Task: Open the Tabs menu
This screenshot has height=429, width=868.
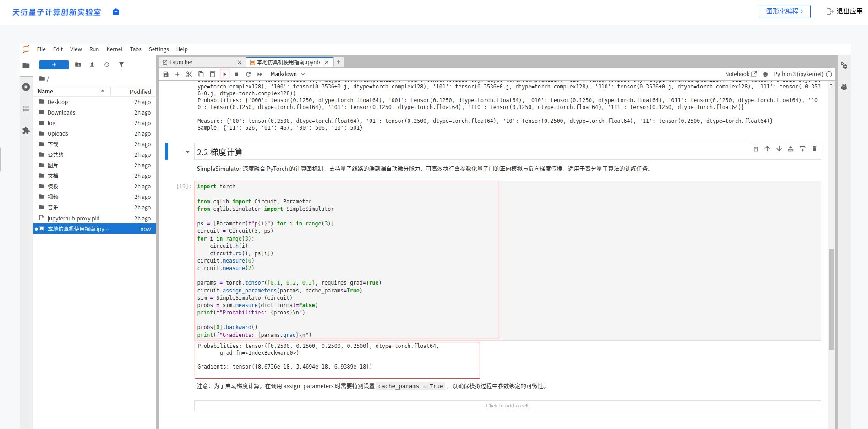Action: click(136, 49)
